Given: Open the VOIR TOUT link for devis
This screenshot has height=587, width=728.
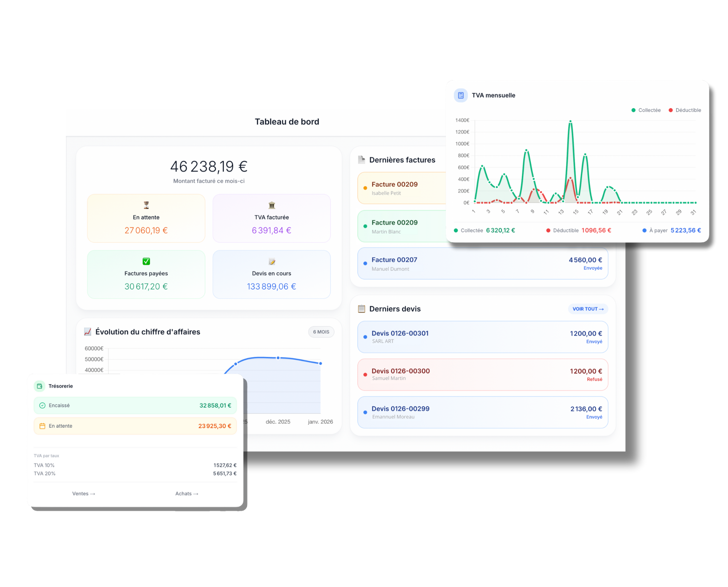Looking at the screenshot, I should pyautogui.click(x=588, y=309).
